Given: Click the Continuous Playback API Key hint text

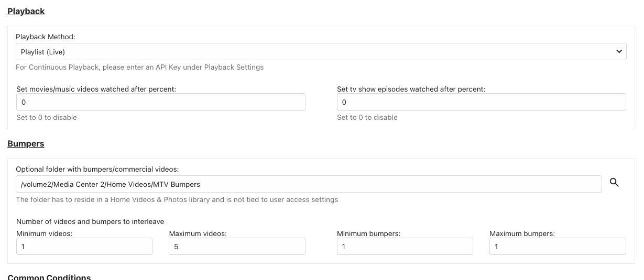Looking at the screenshot, I should 139,67.
